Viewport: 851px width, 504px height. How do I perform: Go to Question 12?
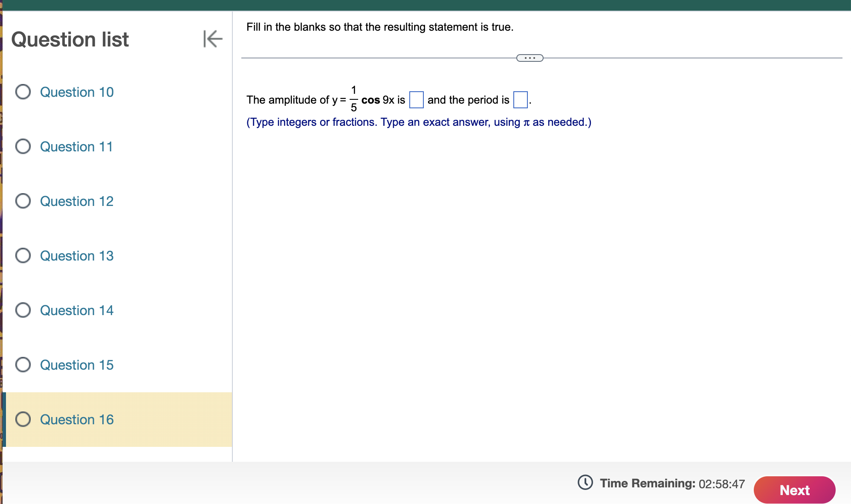click(77, 201)
